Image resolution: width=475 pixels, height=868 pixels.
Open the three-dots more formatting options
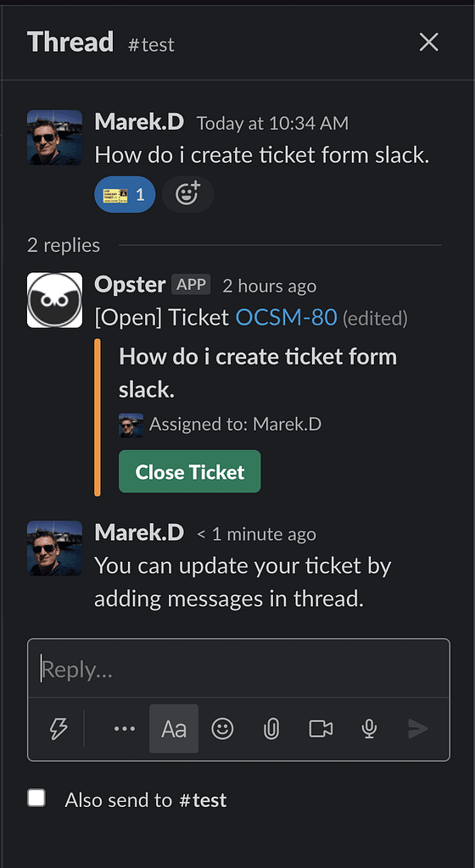click(x=125, y=728)
